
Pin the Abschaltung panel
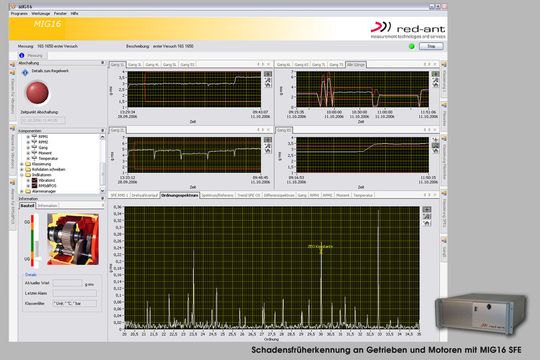click(x=102, y=63)
